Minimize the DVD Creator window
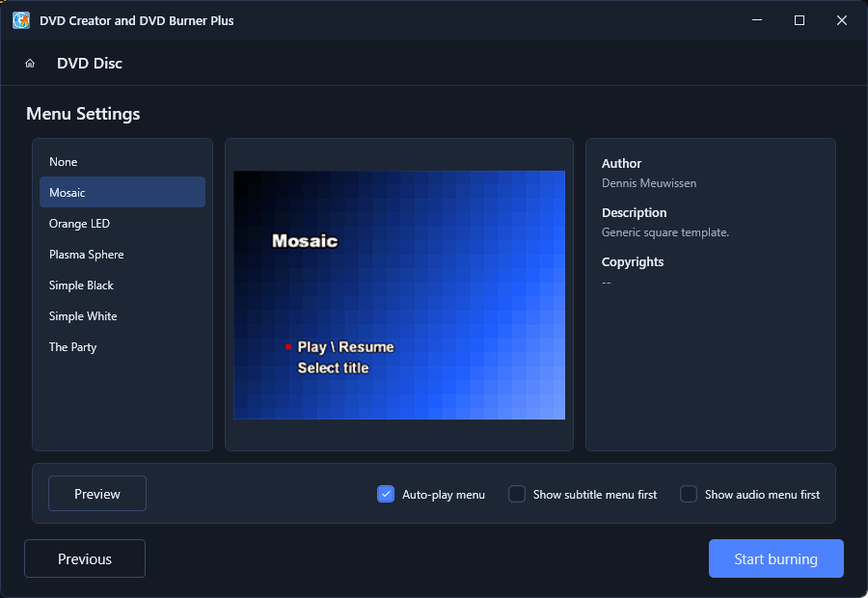Image resolution: width=868 pixels, height=598 pixels. click(x=757, y=20)
